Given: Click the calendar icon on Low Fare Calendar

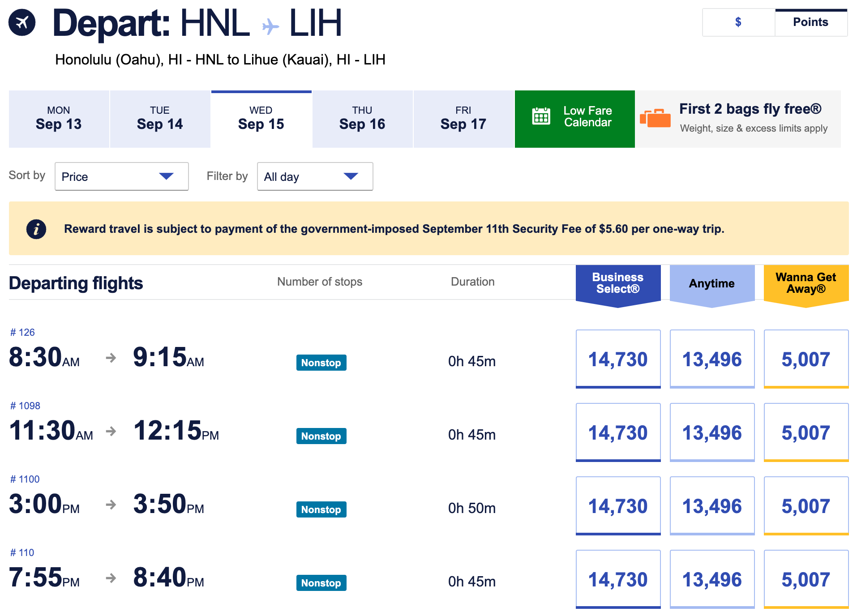Looking at the screenshot, I should pyautogui.click(x=541, y=116).
